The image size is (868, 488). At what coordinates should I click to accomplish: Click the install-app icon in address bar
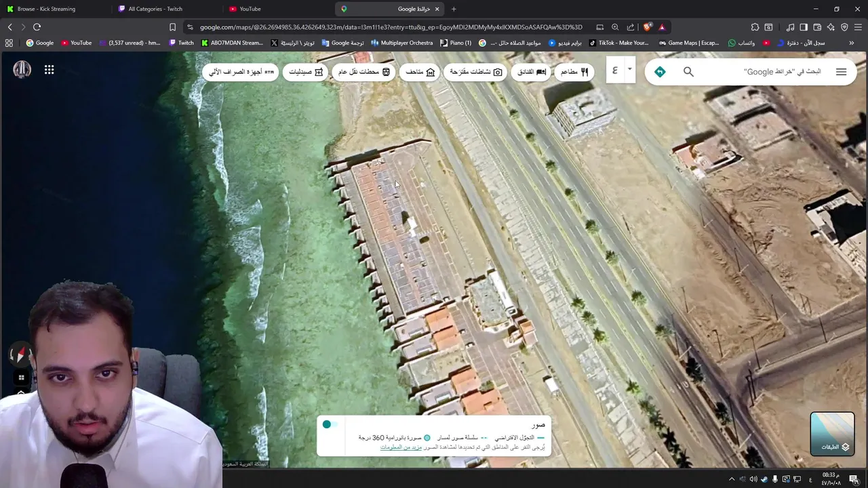(x=599, y=27)
